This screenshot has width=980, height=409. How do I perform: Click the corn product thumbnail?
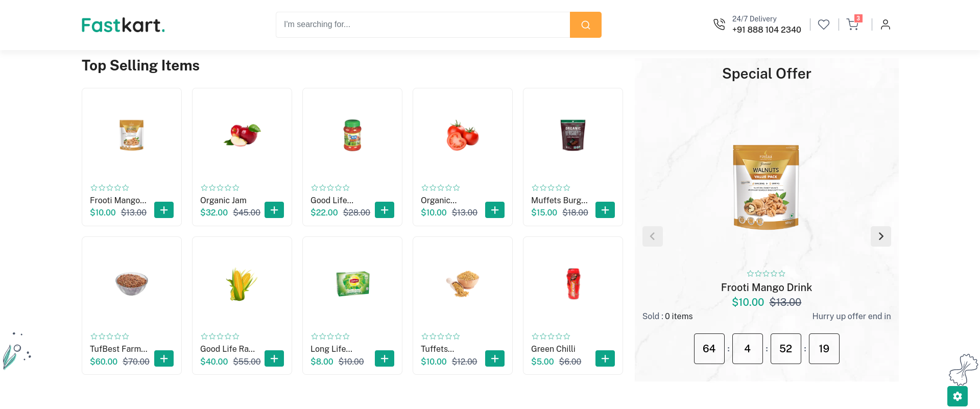tap(242, 284)
